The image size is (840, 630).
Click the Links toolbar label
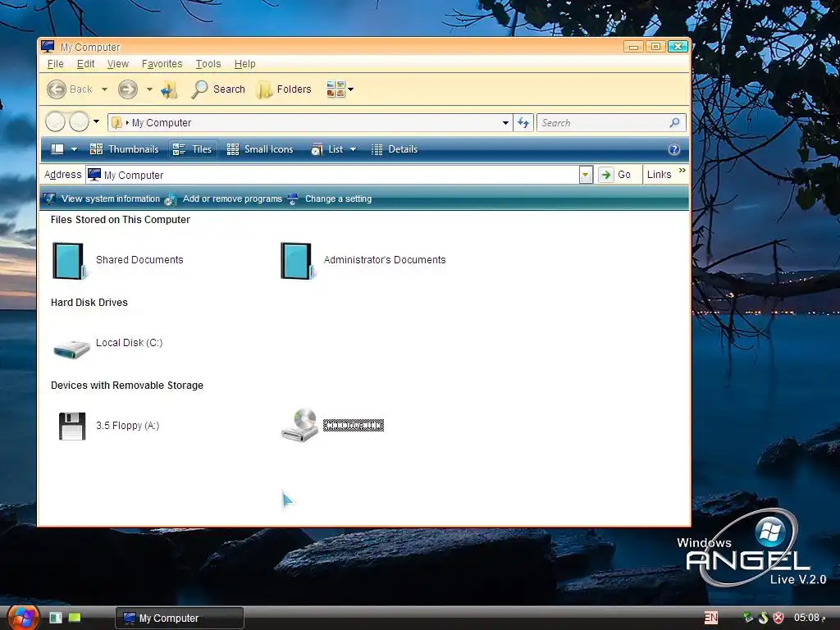tap(659, 175)
